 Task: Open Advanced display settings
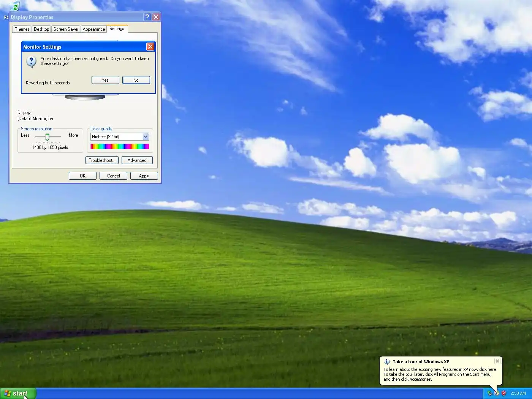point(137,160)
